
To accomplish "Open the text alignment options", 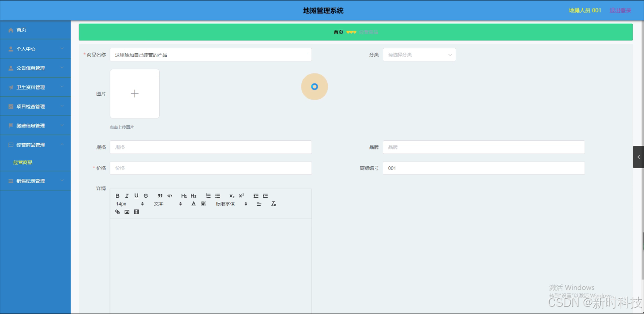I will coord(259,204).
